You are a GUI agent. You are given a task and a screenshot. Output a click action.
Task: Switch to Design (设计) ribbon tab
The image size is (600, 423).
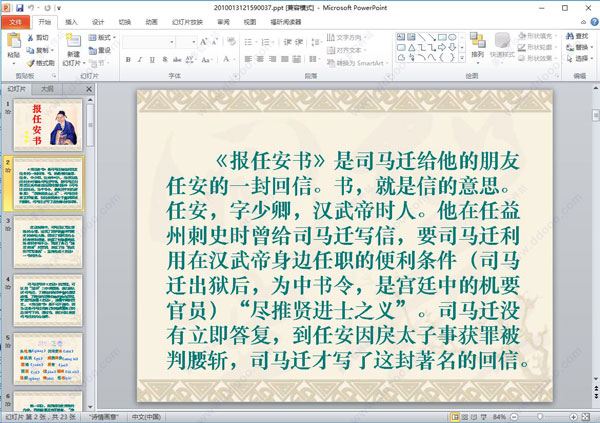[x=98, y=22]
